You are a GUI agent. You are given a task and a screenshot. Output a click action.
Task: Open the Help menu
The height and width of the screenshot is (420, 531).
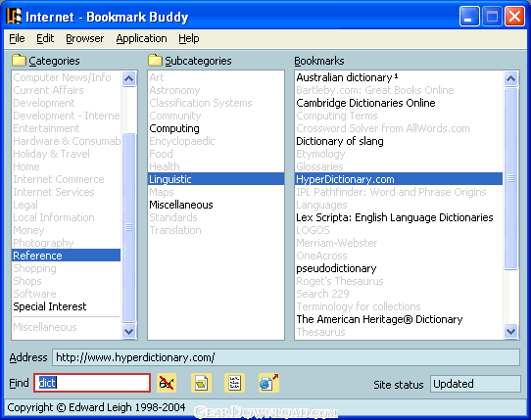189,38
